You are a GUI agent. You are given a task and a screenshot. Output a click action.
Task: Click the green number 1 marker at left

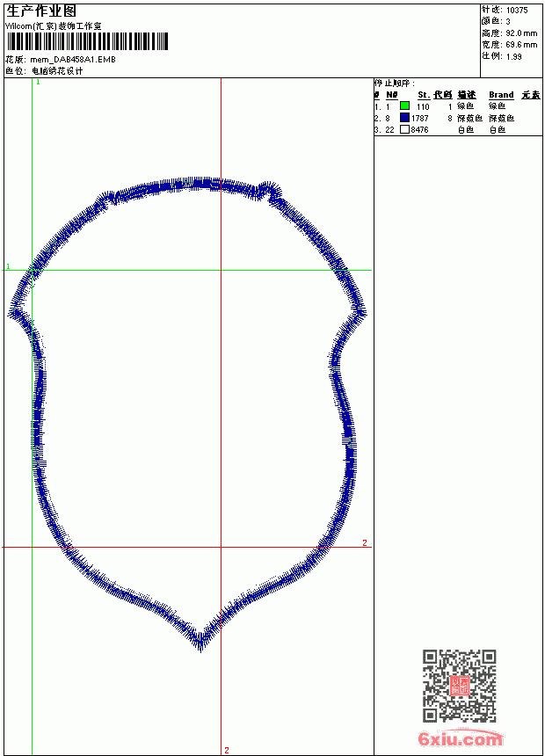coord(8,266)
